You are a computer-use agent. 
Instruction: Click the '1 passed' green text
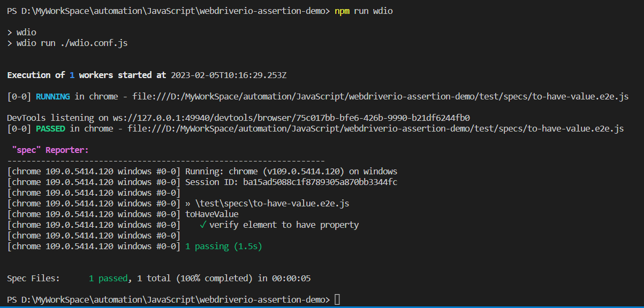pyautogui.click(x=108, y=278)
